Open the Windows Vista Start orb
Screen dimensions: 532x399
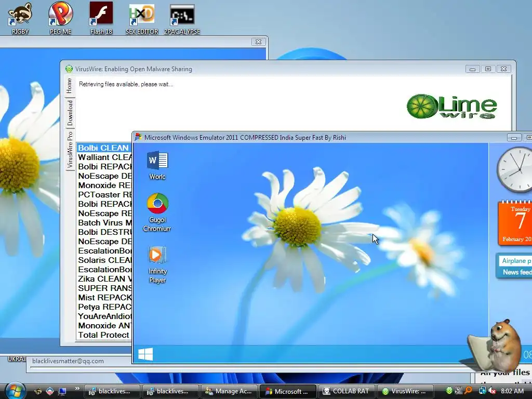(15, 391)
